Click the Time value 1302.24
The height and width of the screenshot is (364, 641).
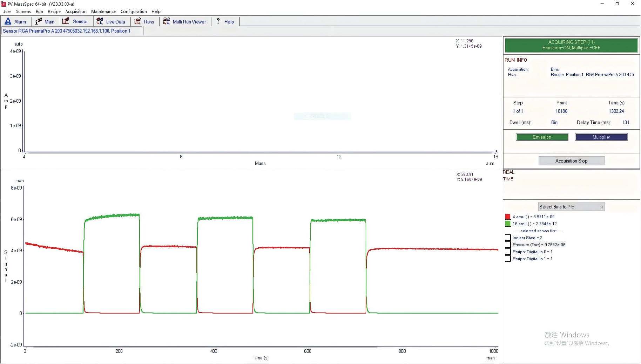pyautogui.click(x=616, y=111)
